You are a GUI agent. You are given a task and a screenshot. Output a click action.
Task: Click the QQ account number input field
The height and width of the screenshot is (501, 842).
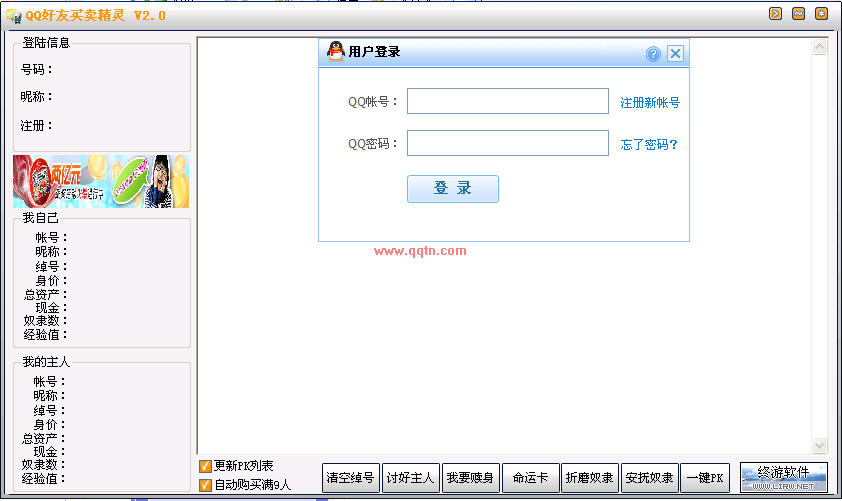(x=507, y=101)
